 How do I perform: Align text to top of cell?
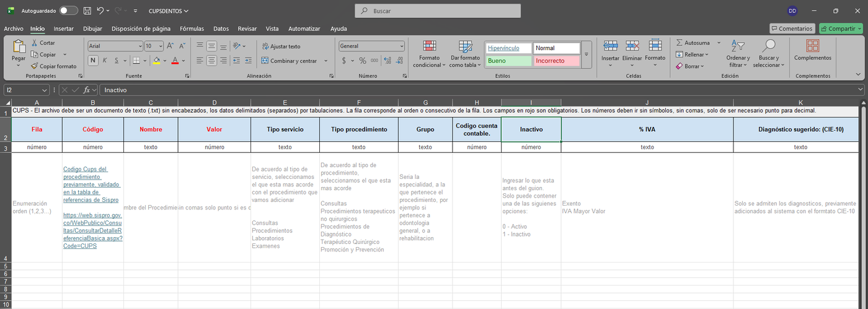[200, 46]
